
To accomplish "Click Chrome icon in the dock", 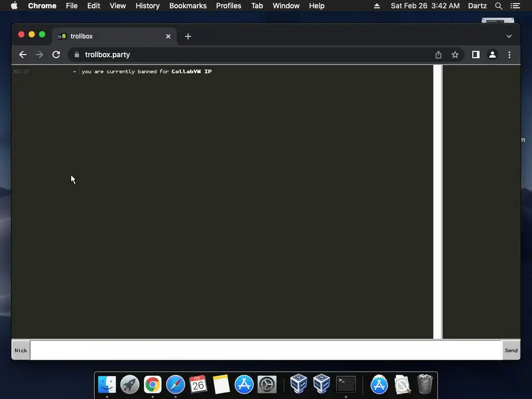I will [x=152, y=385].
